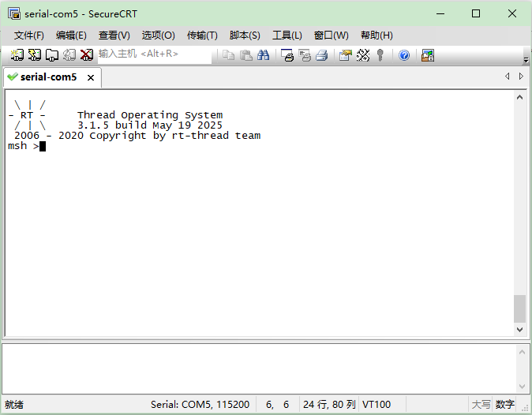Click the Print Screen toolbar icon
This screenshot has width=532, height=415.
coord(287,55)
